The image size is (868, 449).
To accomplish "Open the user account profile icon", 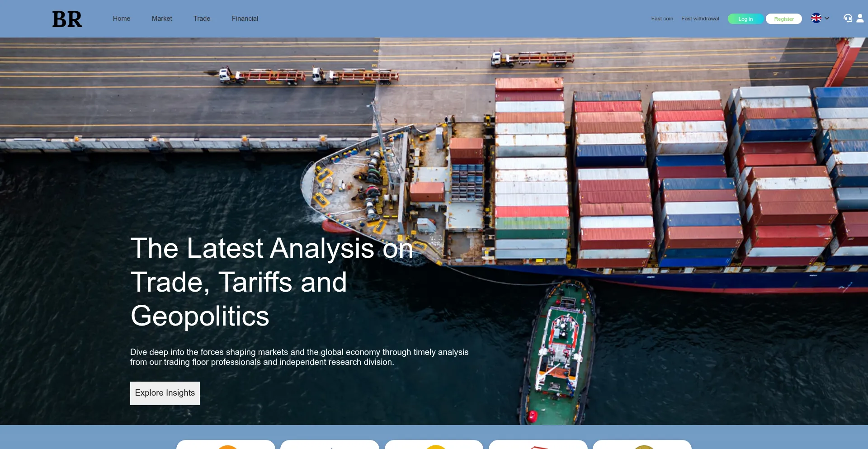I will coord(860,18).
